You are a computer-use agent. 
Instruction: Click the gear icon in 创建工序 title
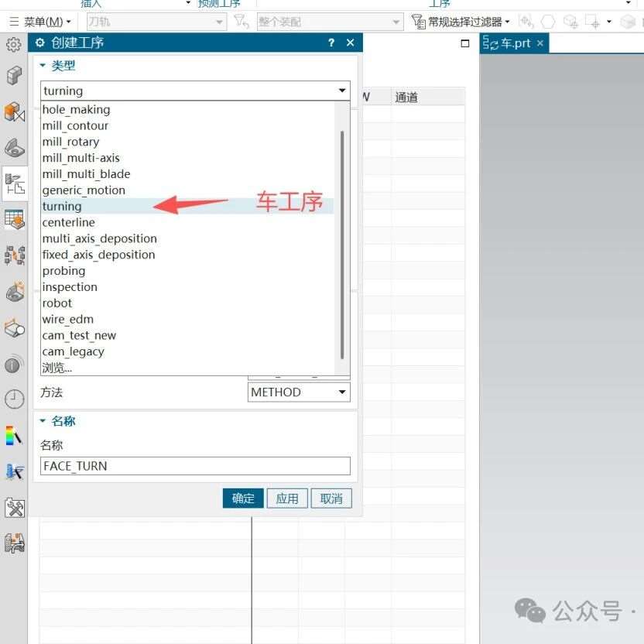tap(39, 43)
